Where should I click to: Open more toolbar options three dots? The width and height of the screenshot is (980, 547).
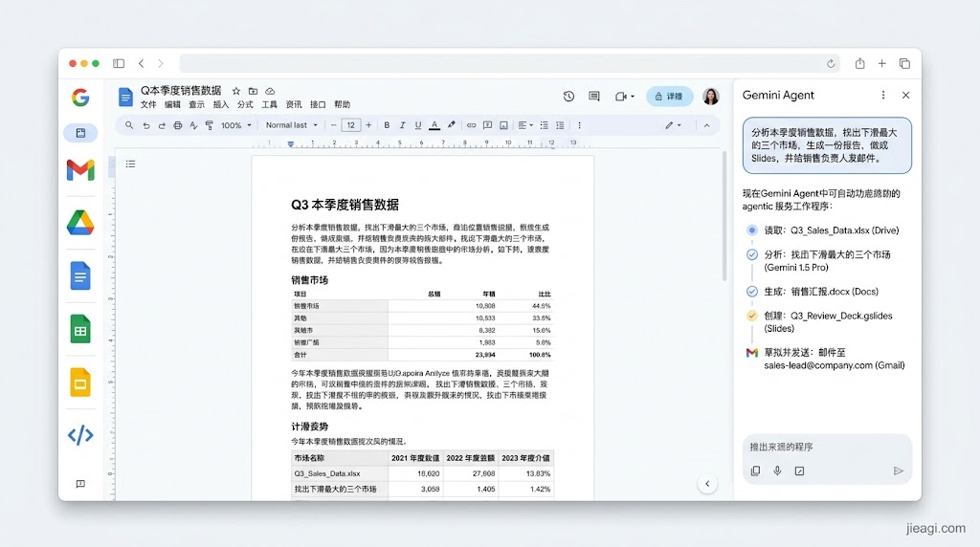pos(579,125)
